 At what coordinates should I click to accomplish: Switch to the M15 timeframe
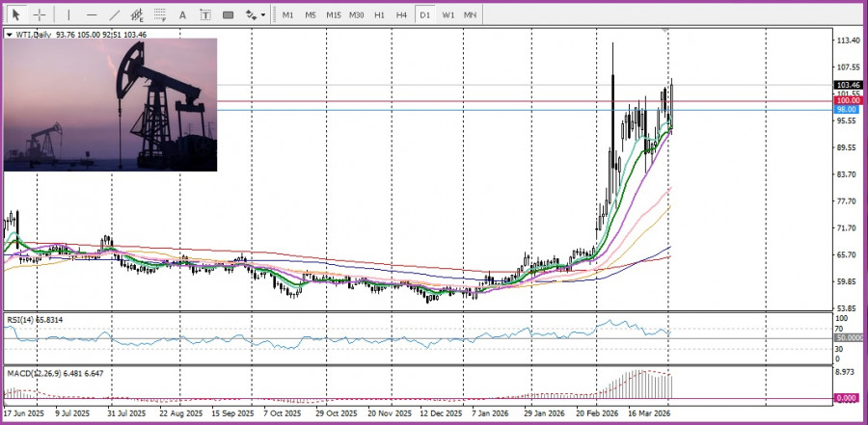(333, 15)
